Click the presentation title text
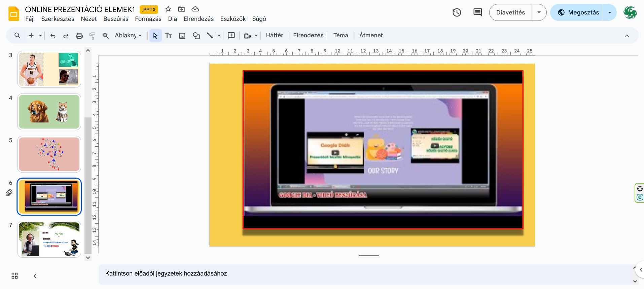The width and height of the screenshot is (644, 289). click(x=80, y=9)
